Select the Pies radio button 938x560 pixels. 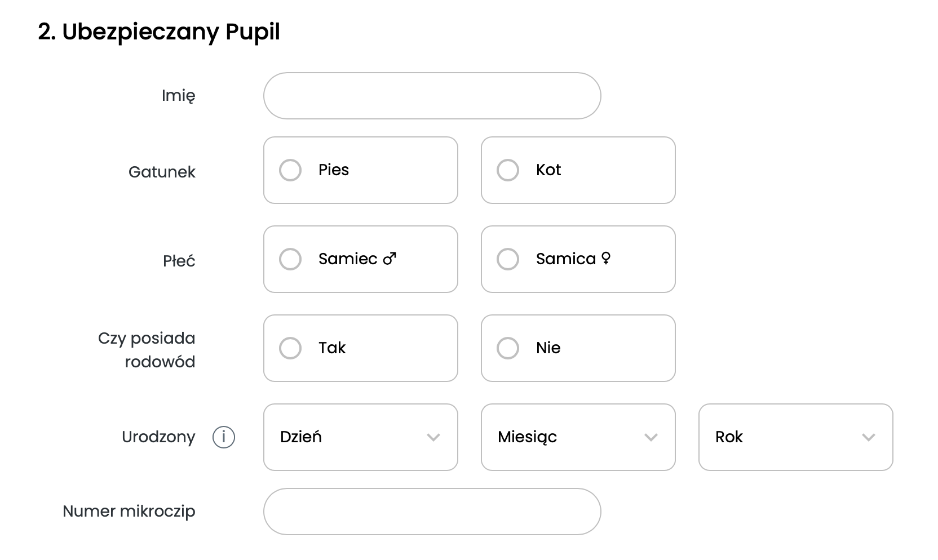click(290, 170)
